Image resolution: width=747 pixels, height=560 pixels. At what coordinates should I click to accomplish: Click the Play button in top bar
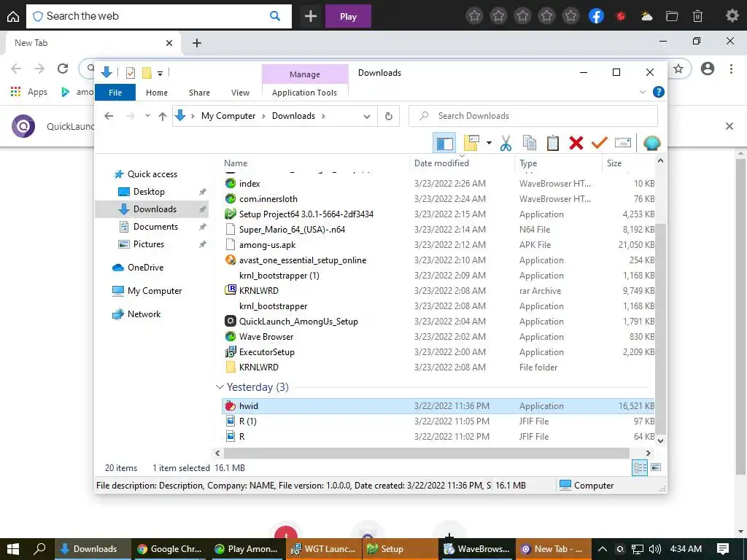click(x=348, y=16)
